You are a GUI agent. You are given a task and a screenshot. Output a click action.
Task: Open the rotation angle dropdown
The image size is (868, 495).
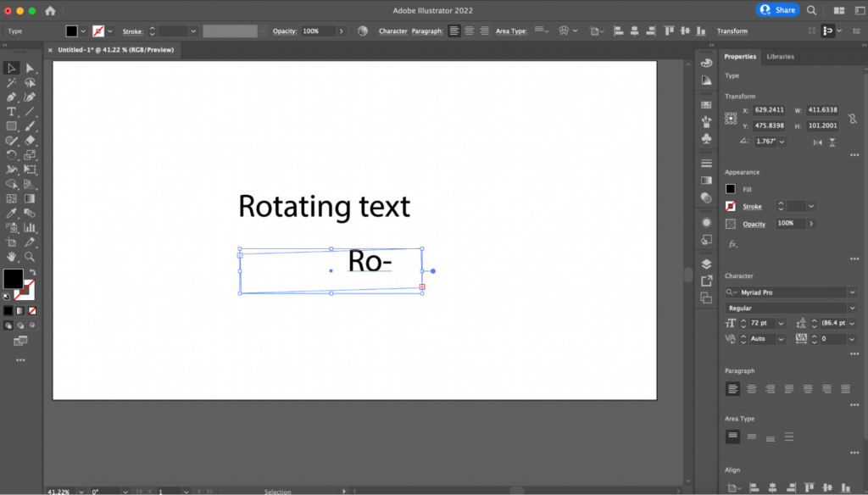(x=781, y=142)
